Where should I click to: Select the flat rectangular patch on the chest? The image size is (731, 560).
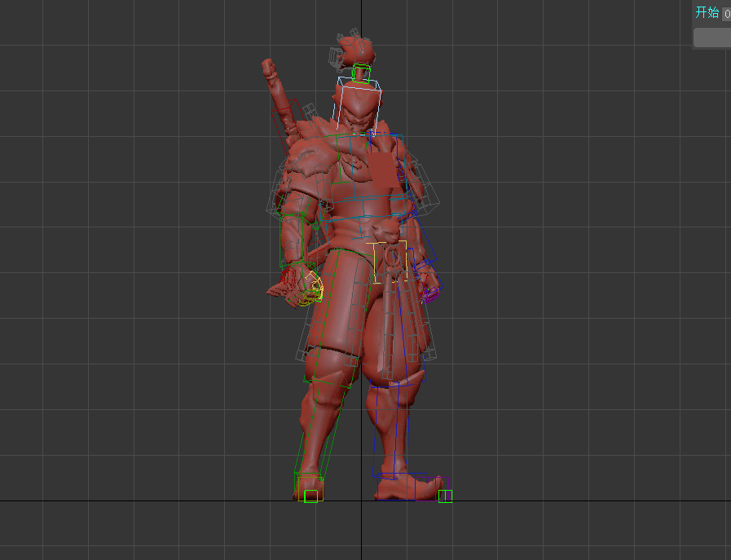pos(385,170)
